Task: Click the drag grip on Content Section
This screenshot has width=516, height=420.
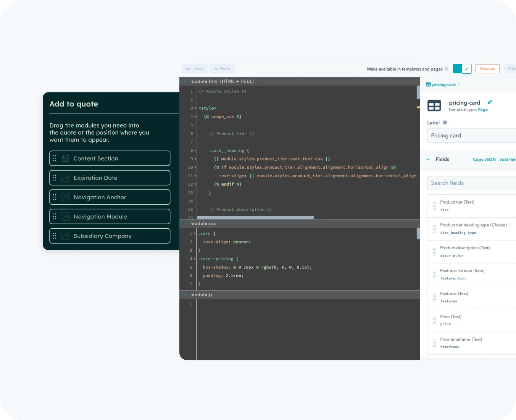Action: pos(55,158)
